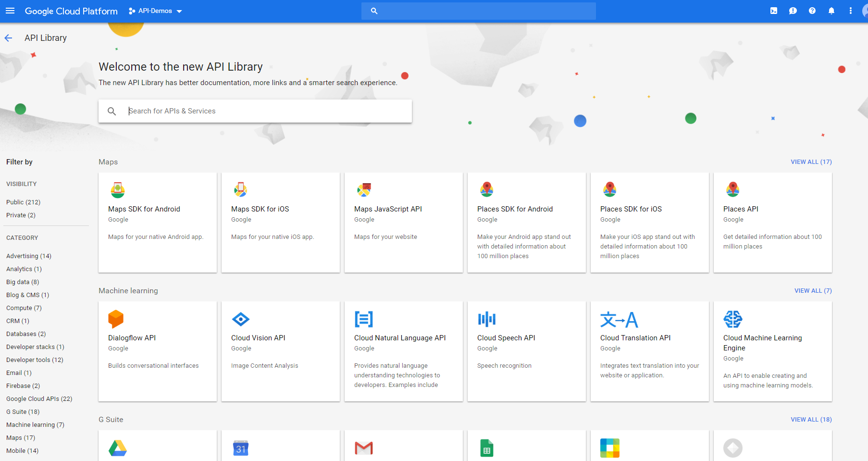Viewport: 868px width, 461px height.
Task: Activate the Cloud Shell icon
Action: tap(774, 11)
